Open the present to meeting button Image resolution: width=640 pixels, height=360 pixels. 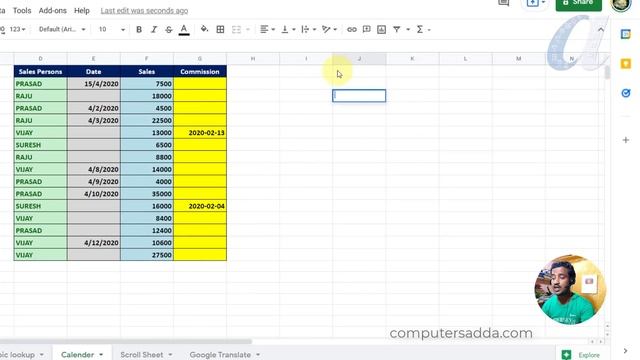pyautogui.click(x=536, y=3)
